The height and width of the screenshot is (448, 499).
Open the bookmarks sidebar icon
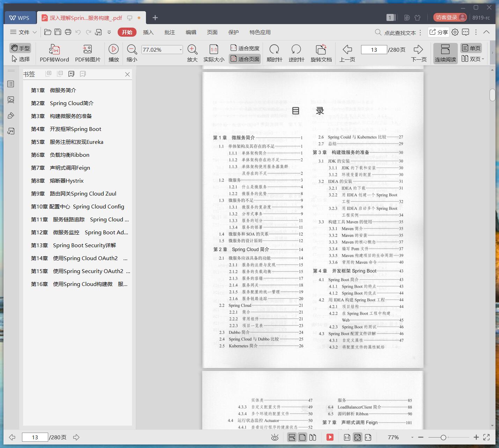[11, 84]
